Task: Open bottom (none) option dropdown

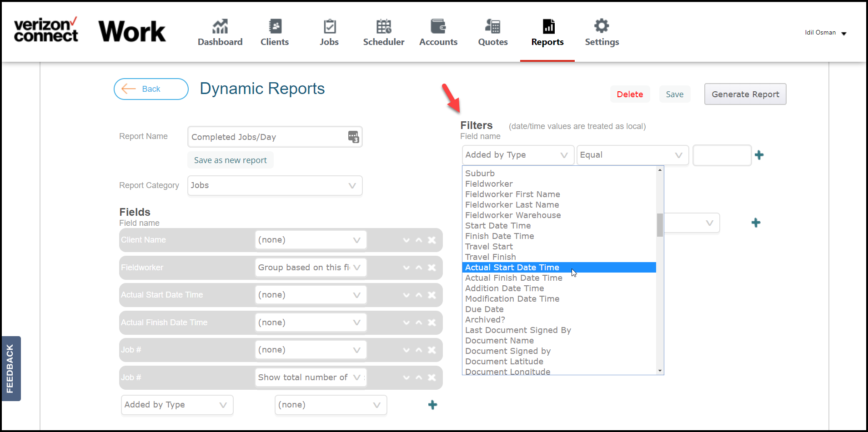Action: (331, 405)
